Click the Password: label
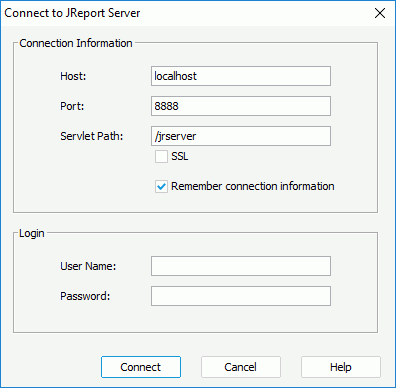 [x=85, y=296]
